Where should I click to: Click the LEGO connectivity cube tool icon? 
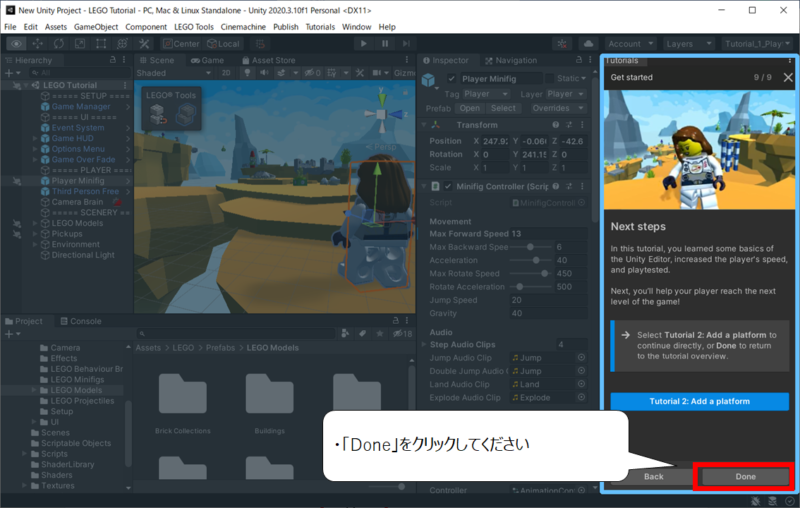[x=186, y=115]
